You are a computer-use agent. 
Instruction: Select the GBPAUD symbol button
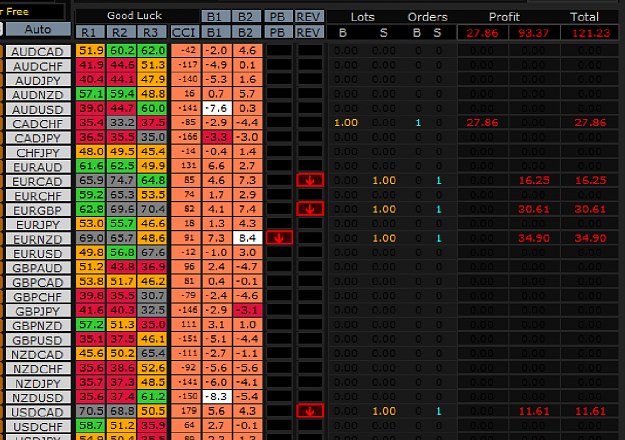(x=38, y=268)
